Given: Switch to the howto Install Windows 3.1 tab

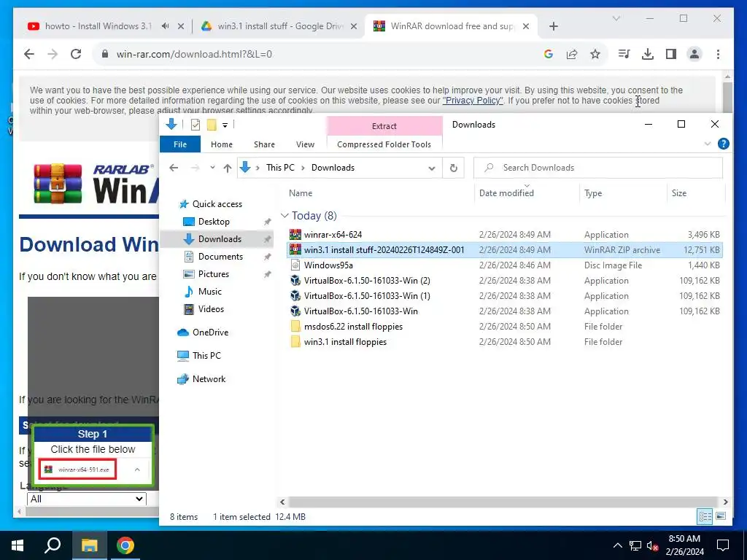Looking at the screenshot, I should coord(99,26).
